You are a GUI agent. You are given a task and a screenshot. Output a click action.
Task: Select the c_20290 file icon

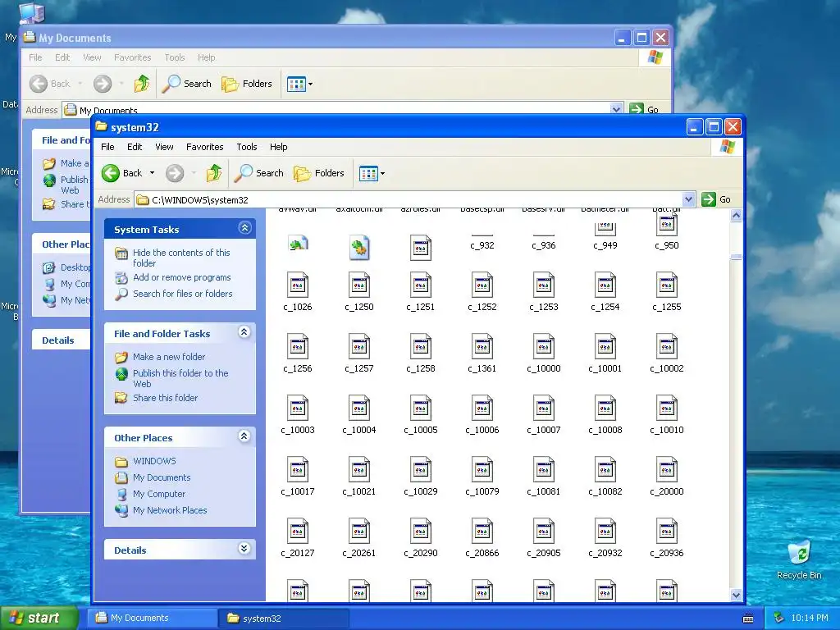point(421,532)
